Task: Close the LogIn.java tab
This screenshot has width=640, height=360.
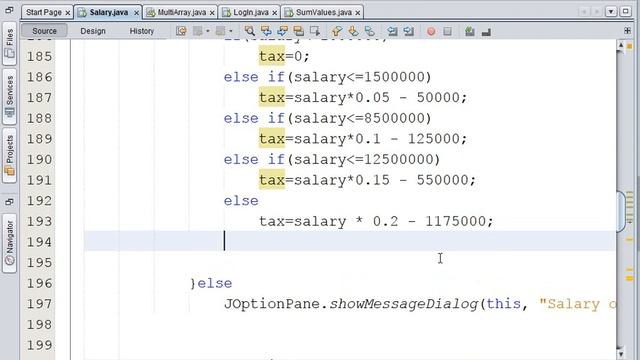Action: (275, 13)
